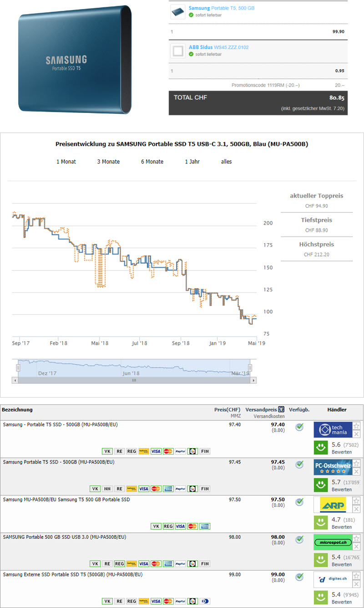Open the Samsung Portable T5, 500 GB cart link
This screenshot has width=364, height=608.
tap(222, 8)
